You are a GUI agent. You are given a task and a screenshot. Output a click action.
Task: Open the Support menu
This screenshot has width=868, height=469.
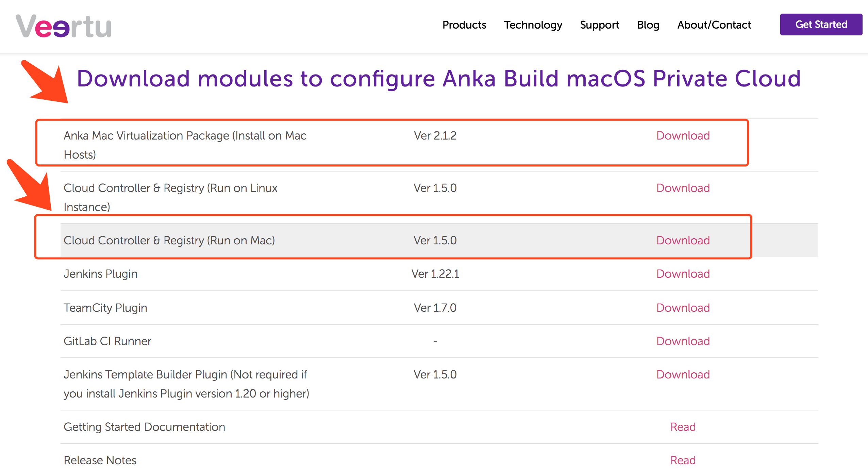600,25
